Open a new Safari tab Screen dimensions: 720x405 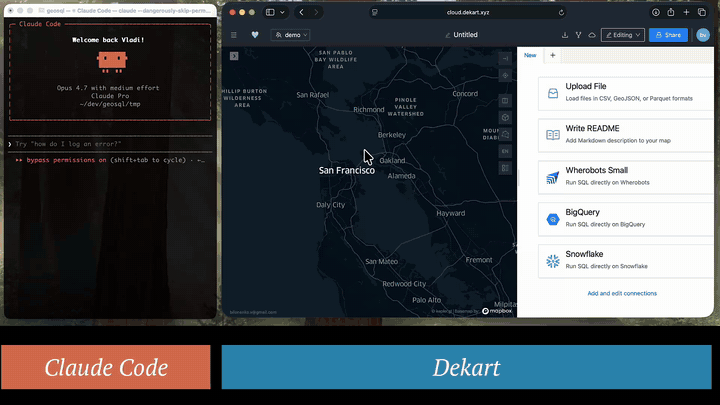point(686,12)
